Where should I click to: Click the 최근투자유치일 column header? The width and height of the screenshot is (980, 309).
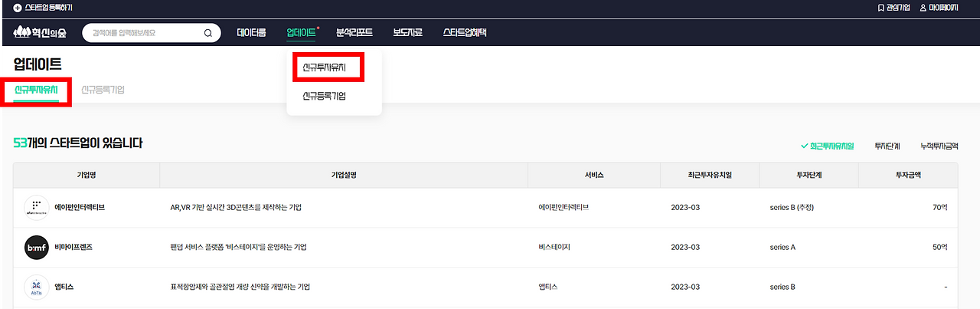click(x=710, y=175)
